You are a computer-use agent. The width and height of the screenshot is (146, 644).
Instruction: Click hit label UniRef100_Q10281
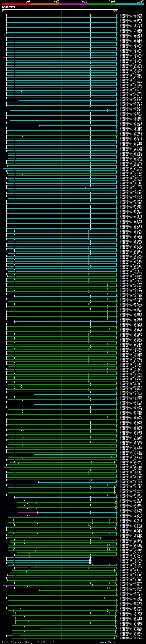coord(131,480)
